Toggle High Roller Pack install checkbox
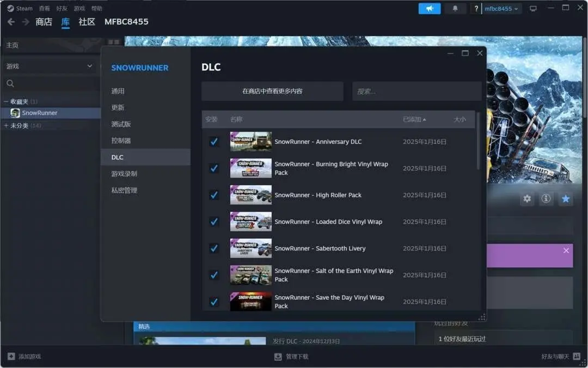Image resolution: width=588 pixels, height=368 pixels. pos(214,195)
